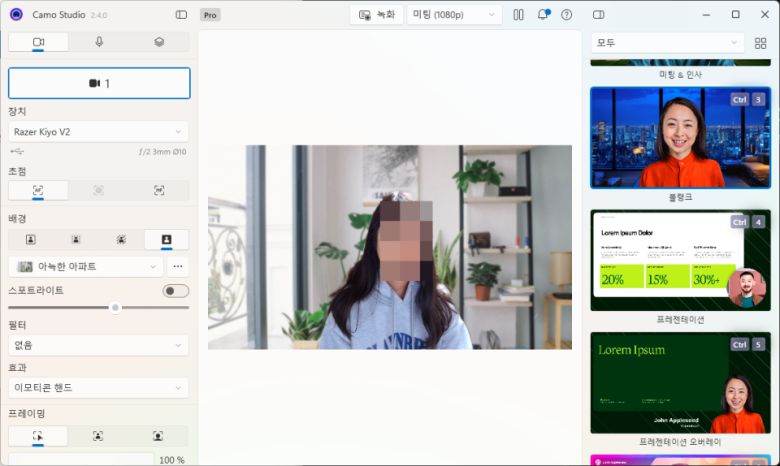Open background more options ellipsis

pos(178,267)
